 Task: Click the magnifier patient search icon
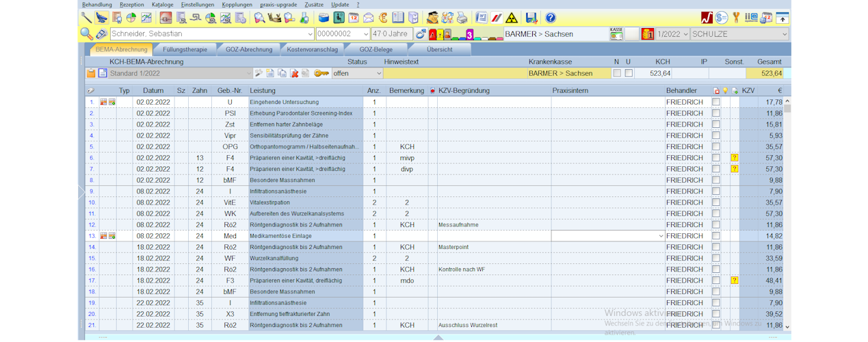(x=86, y=34)
